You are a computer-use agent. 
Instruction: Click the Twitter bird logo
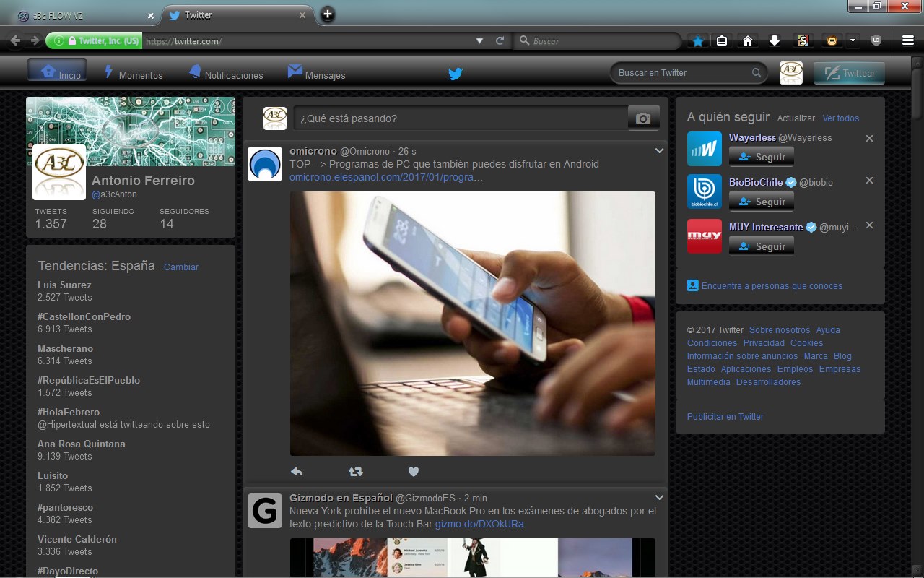(x=455, y=73)
